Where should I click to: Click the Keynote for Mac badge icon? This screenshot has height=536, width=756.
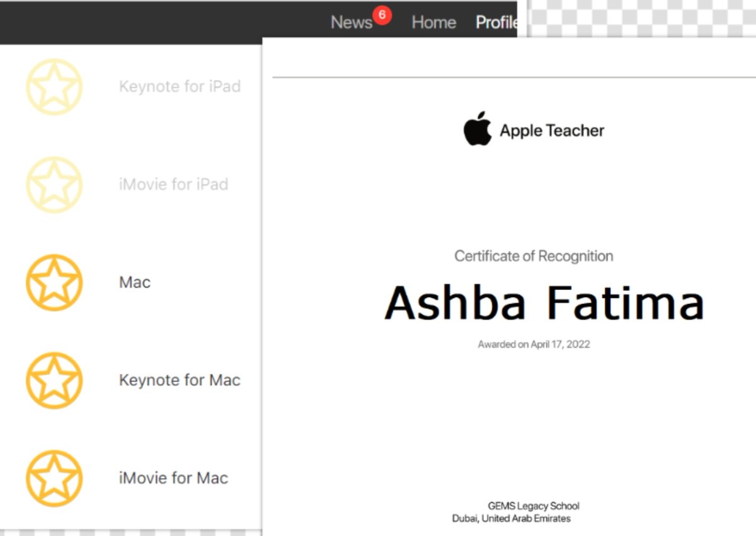coord(54,380)
